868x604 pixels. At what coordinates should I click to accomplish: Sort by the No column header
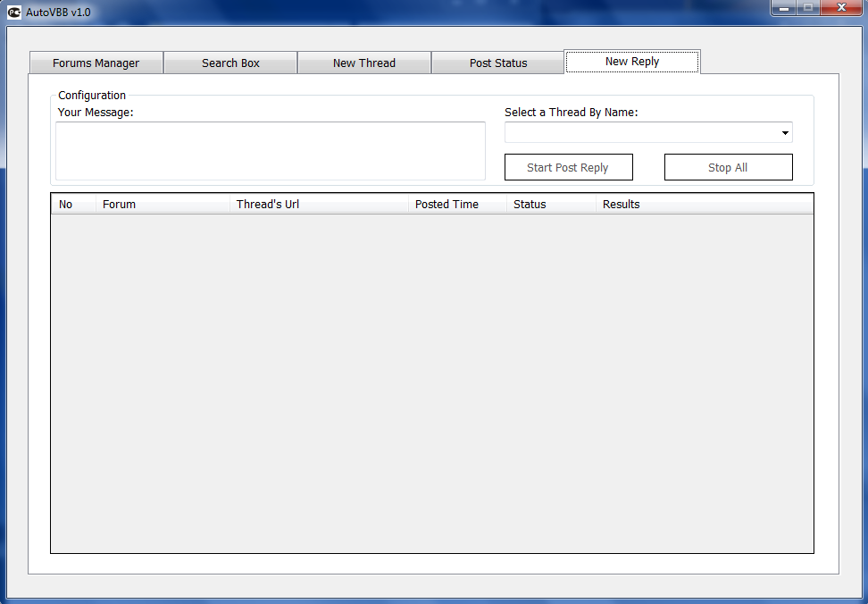click(x=73, y=204)
